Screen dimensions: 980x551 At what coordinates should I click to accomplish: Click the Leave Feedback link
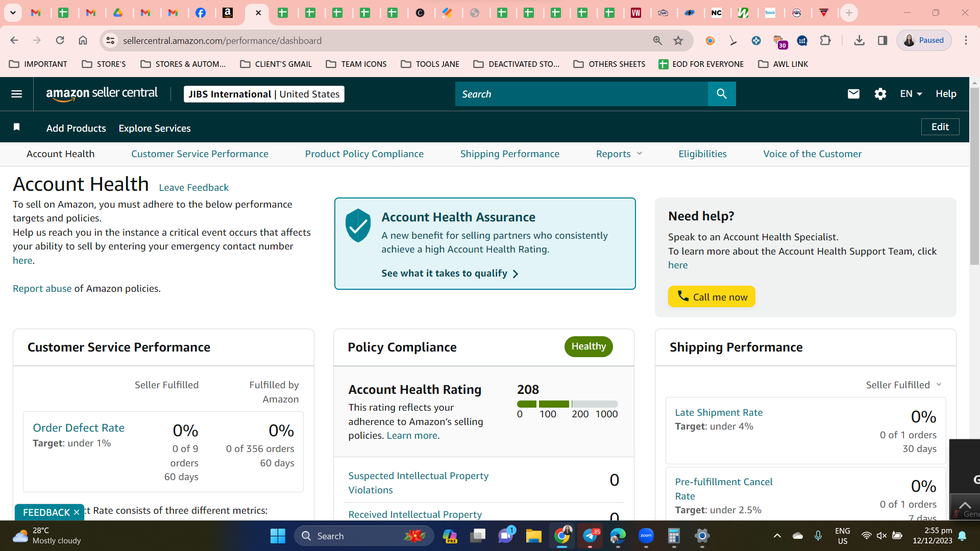pyautogui.click(x=193, y=187)
